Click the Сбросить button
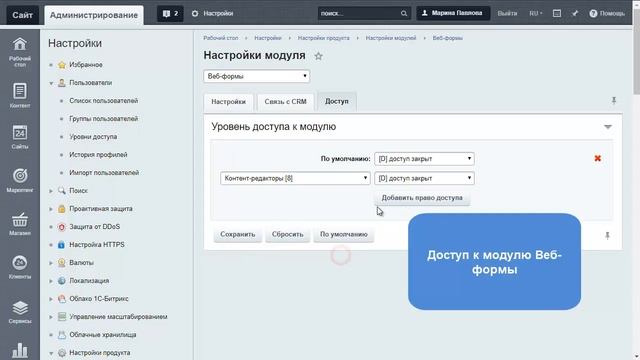The height and width of the screenshot is (360, 640). [287, 234]
